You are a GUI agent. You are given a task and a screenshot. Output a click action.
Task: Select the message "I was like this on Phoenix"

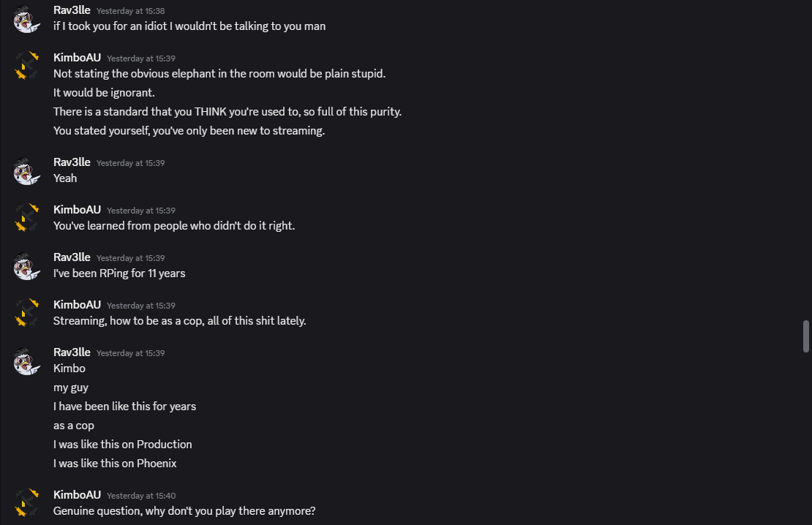pyautogui.click(x=115, y=464)
